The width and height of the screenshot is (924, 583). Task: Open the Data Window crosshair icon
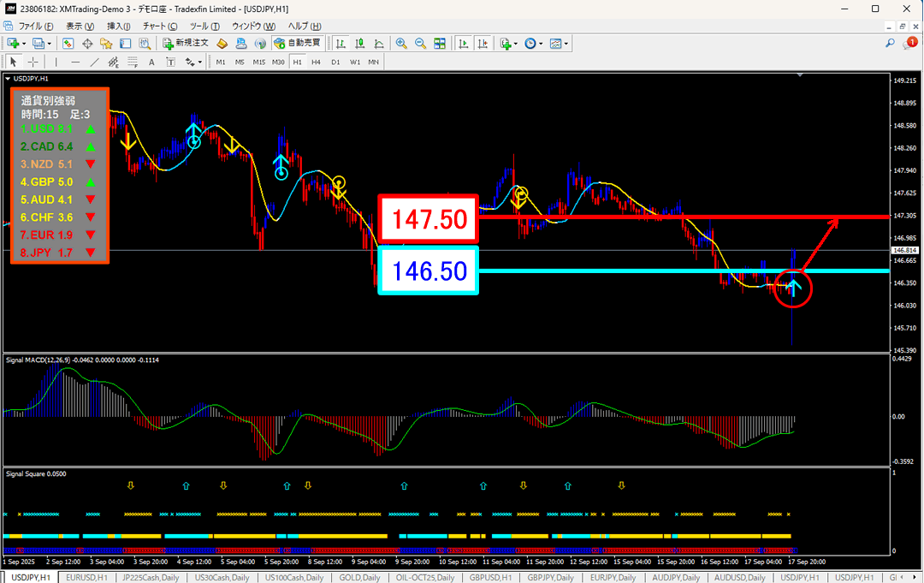(x=87, y=44)
